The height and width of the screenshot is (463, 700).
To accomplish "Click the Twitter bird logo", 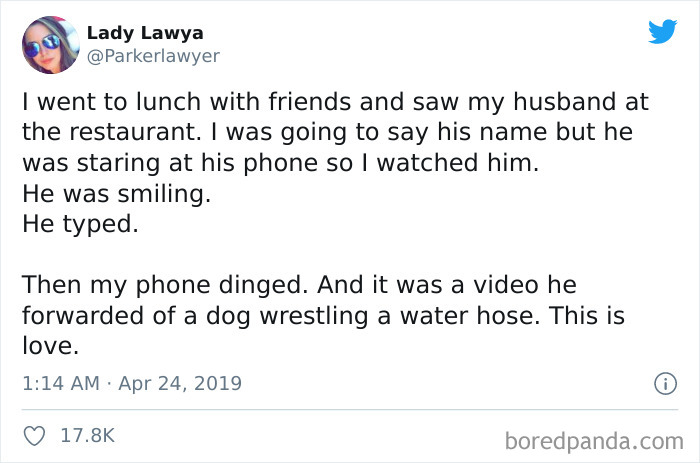I will click(x=662, y=32).
